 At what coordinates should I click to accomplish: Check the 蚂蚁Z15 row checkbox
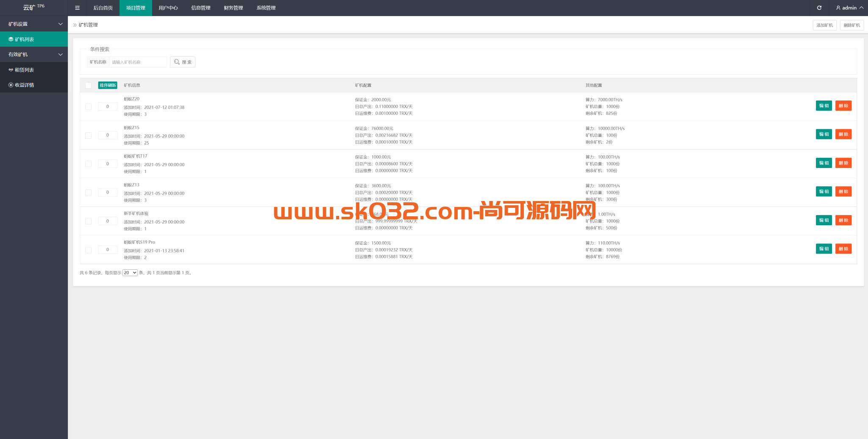pyautogui.click(x=88, y=135)
